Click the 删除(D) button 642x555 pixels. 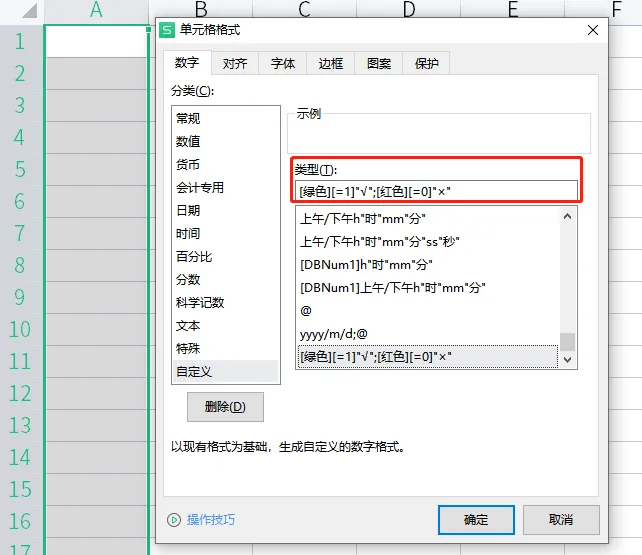225,407
